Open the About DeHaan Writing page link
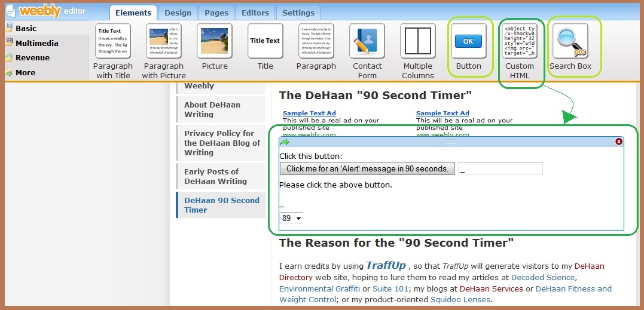 coord(221,109)
